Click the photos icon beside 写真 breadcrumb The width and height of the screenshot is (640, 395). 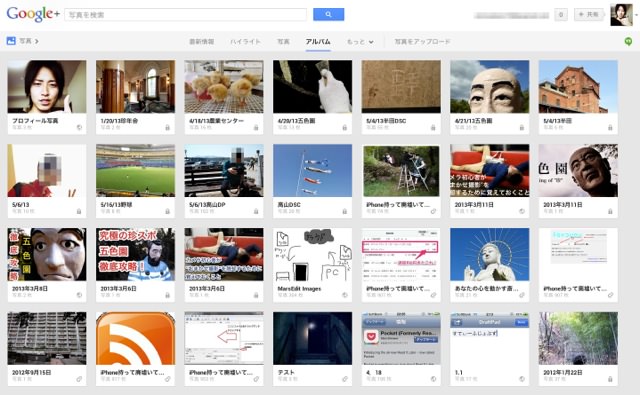coord(11,41)
